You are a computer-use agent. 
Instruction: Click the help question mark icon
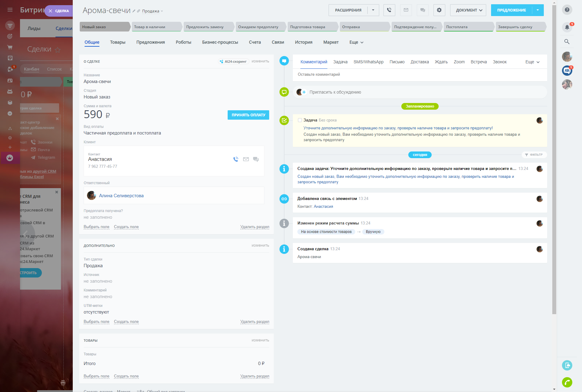click(x=567, y=10)
